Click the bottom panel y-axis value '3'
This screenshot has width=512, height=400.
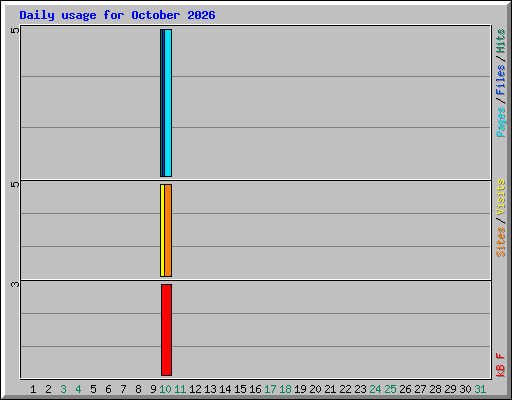click(x=15, y=284)
